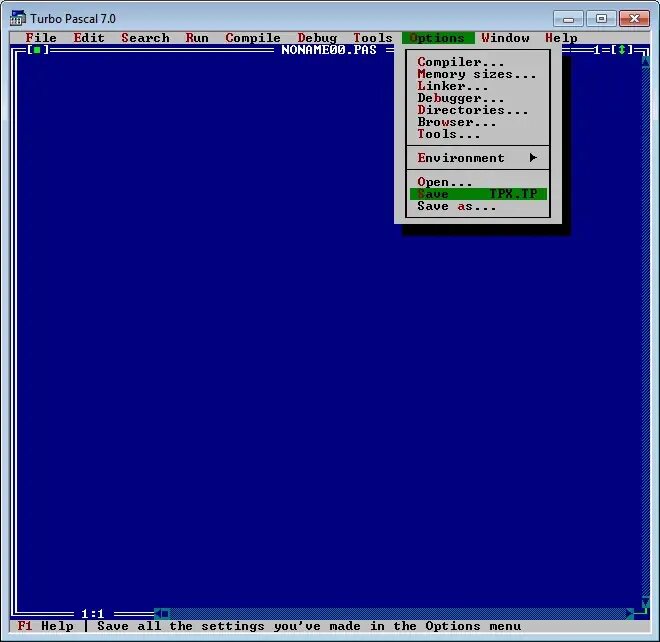Select Save TPX.TP menu entry
Screen dimensions: 660x642
pos(478,194)
